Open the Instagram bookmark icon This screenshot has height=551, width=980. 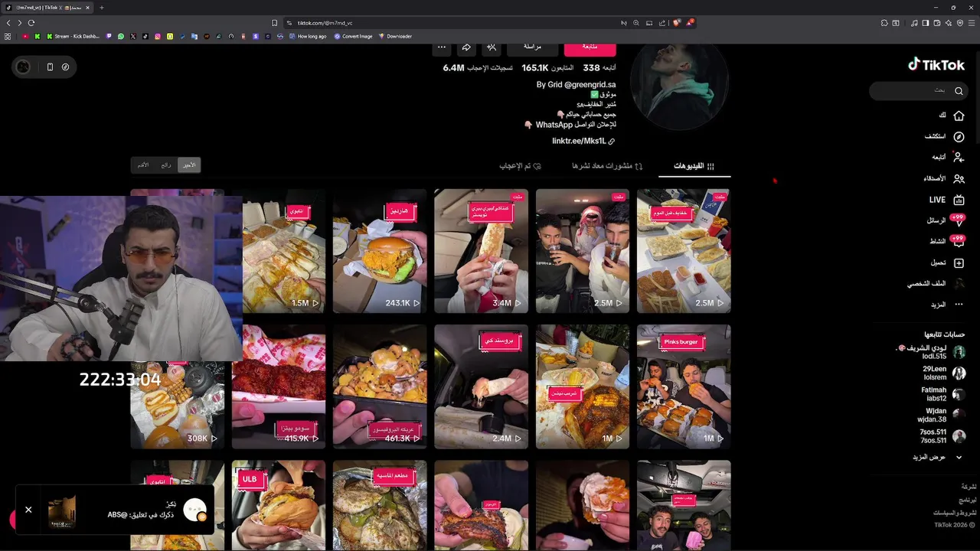click(x=158, y=36)
